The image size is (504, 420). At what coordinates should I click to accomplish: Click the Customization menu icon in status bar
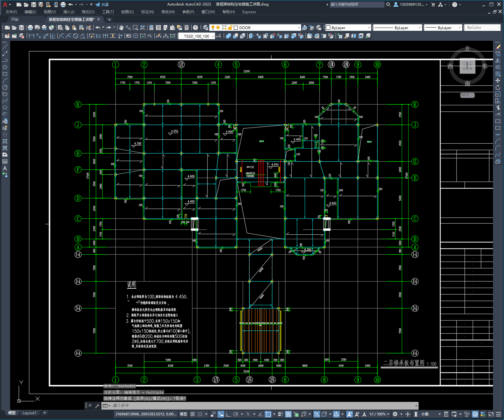pyautogui.click(x=499, y=414)
